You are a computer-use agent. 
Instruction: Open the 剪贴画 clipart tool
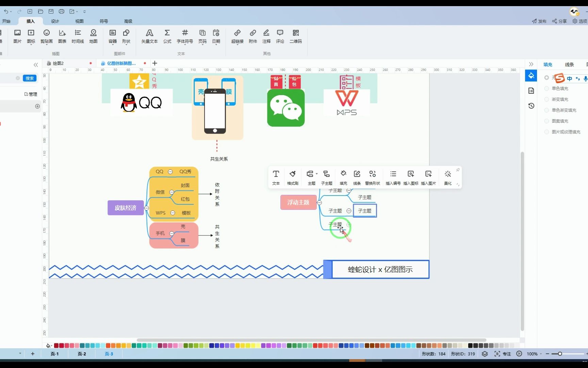(x=47, y=36)
